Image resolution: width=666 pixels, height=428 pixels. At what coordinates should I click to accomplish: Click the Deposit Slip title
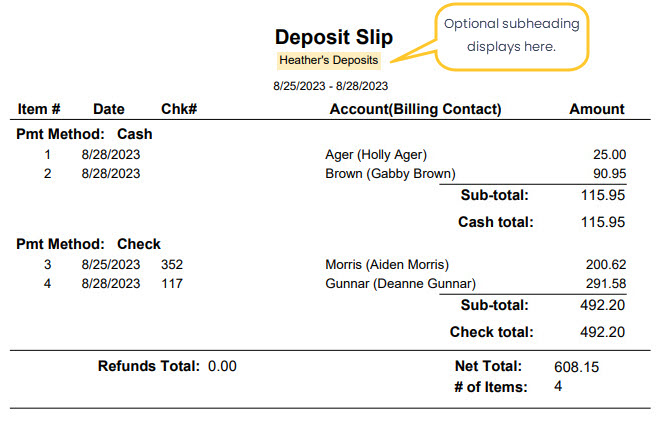[x=334, y=38]
